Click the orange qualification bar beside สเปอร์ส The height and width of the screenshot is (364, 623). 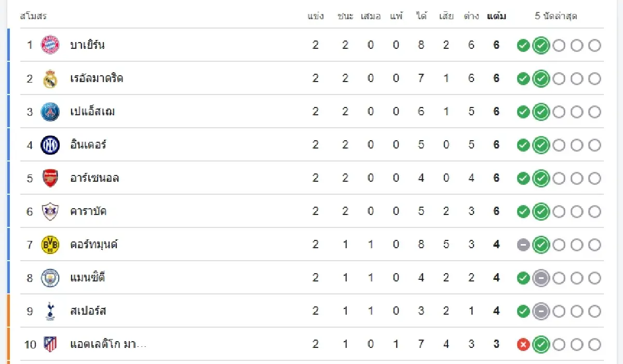(7, 311)
